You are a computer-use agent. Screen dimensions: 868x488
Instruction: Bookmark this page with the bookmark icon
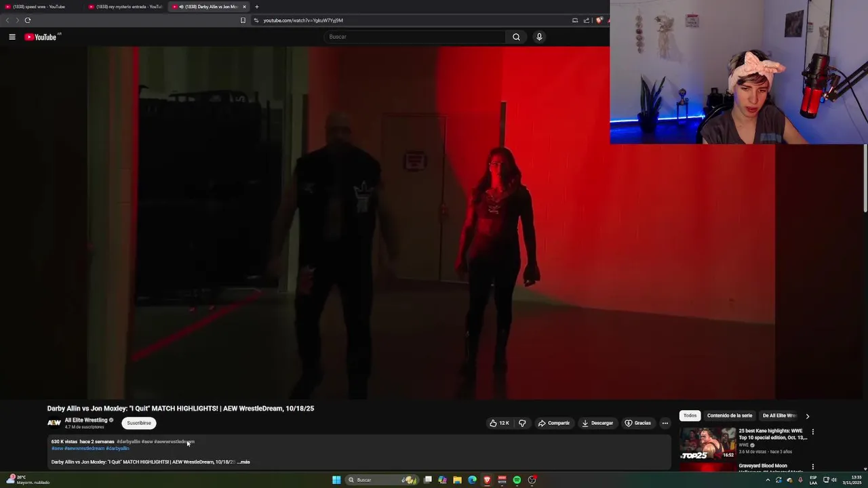point(243,20)
